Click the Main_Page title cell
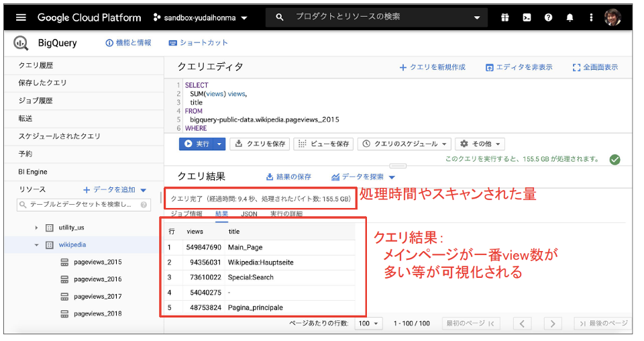The height and width of the screenshot is (341, 644). (x=246, y=247)
